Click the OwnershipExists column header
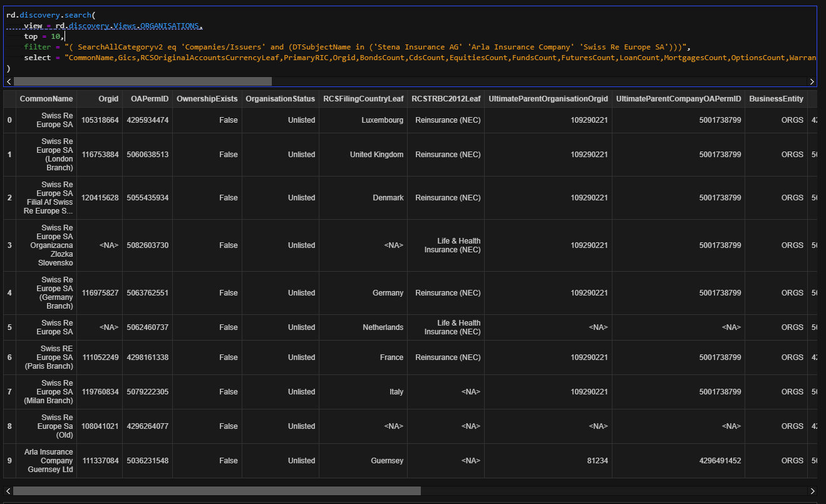 [207, 99]
